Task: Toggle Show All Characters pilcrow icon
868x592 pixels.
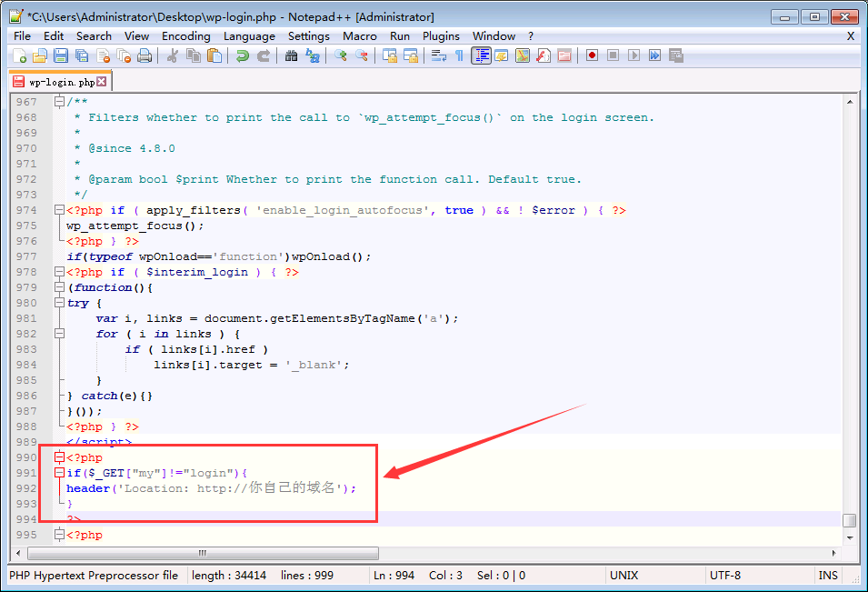Action: click(460, 56)
